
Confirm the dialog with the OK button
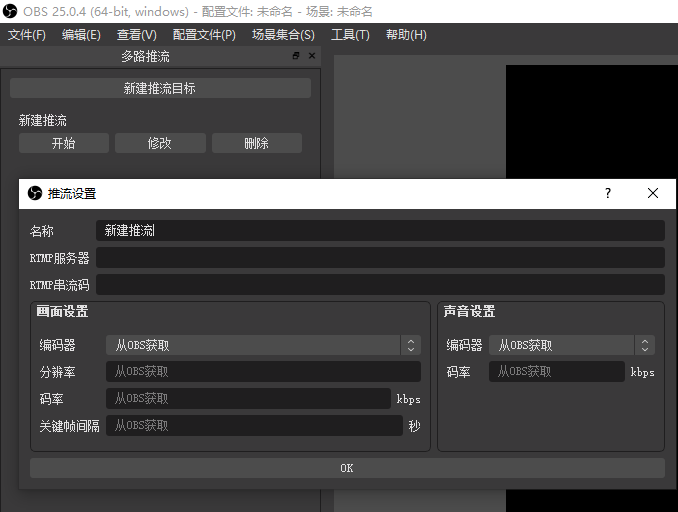point(347,468)
